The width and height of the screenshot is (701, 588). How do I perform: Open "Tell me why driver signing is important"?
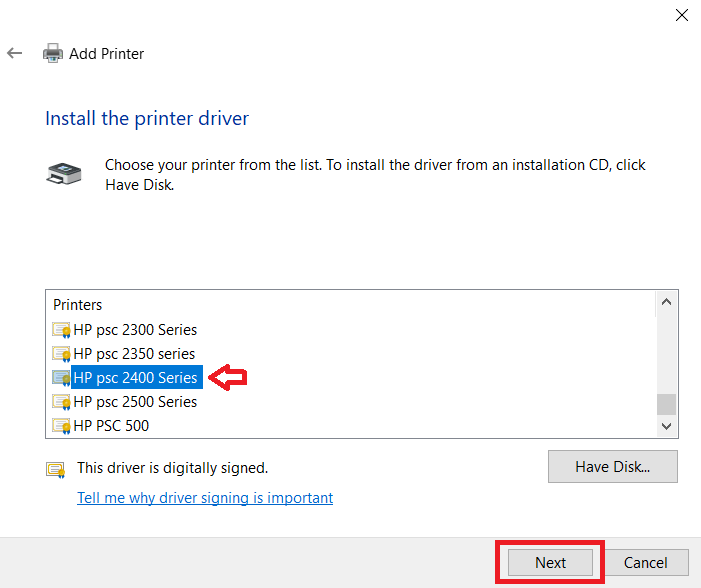(205, 498)
